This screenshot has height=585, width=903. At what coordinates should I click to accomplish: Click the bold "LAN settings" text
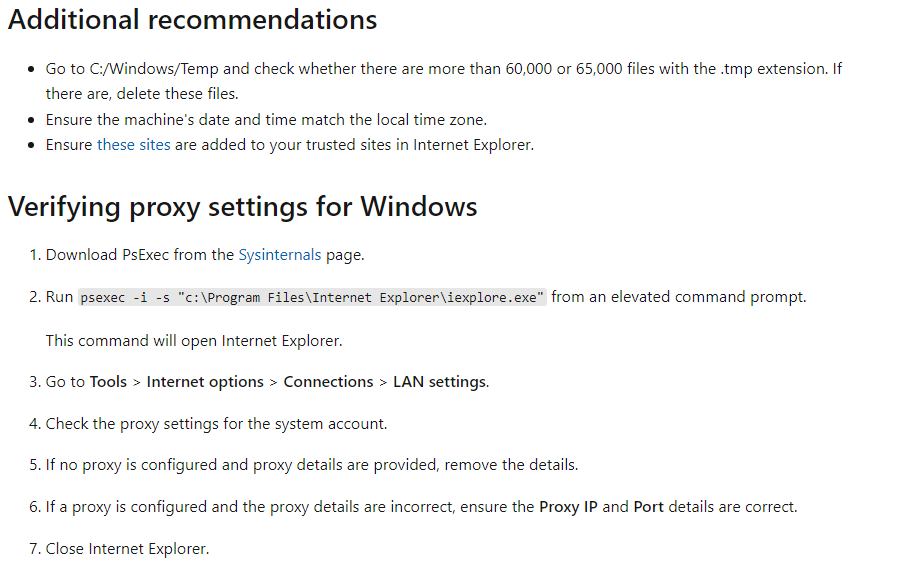click(x=440, y=382)
